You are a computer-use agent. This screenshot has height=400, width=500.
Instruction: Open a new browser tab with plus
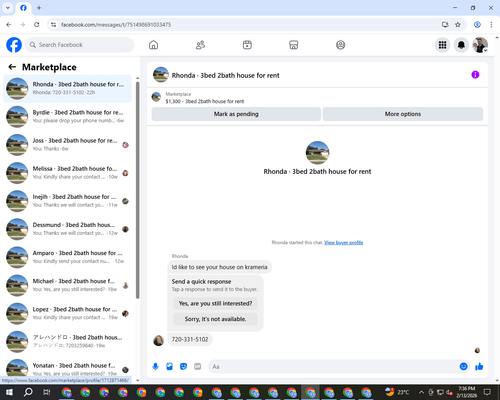coord(39,8)
